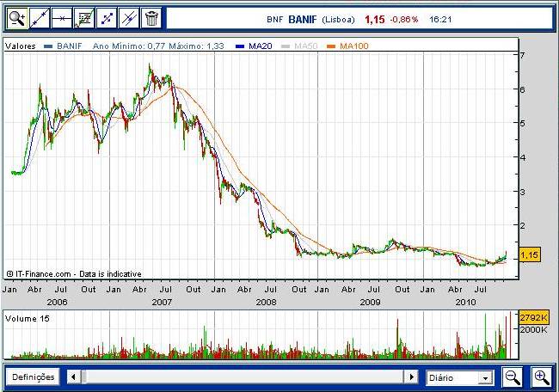This screenshot has height=392, width=559.
Task: Click the scrollbar right arrow
Action: click(411, 377)
